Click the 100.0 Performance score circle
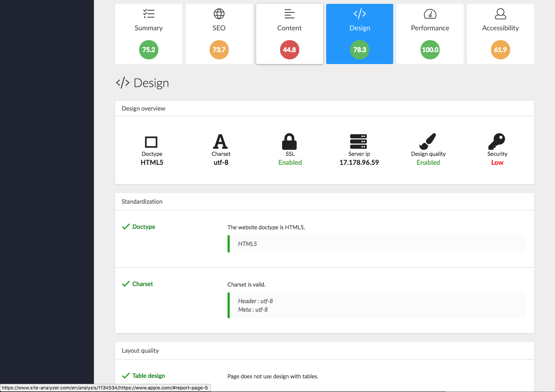Image resolution: width=555 pixels, height=392 pixels. click(x=430, y=50)
